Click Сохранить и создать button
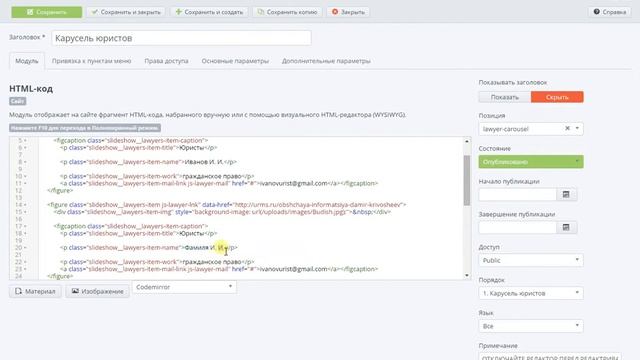This screenshot has height=360, width=640. click(209, 12)
